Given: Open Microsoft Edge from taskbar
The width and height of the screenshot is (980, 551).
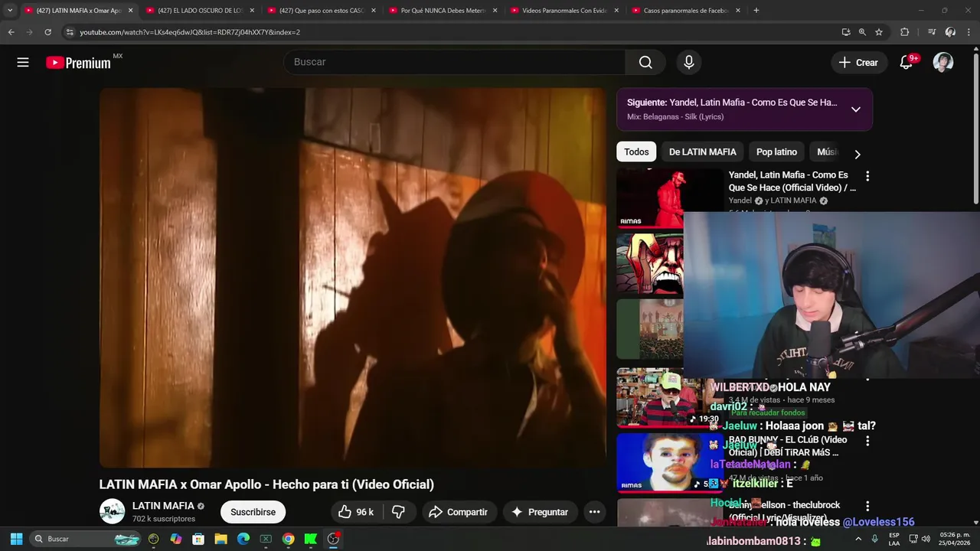Looking at the screenshot, I should [243, 539].
